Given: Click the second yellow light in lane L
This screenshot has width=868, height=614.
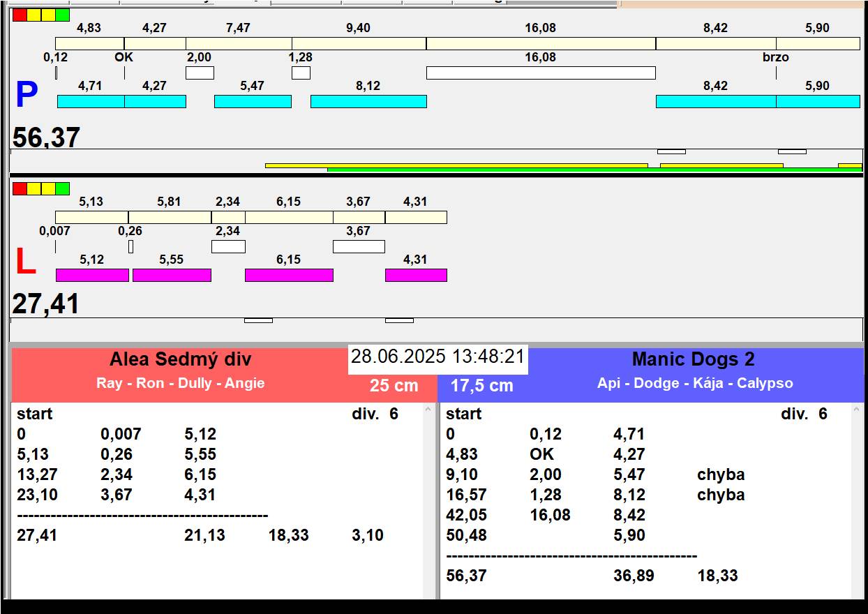Looking at the screenshot, I should [48, 188].
